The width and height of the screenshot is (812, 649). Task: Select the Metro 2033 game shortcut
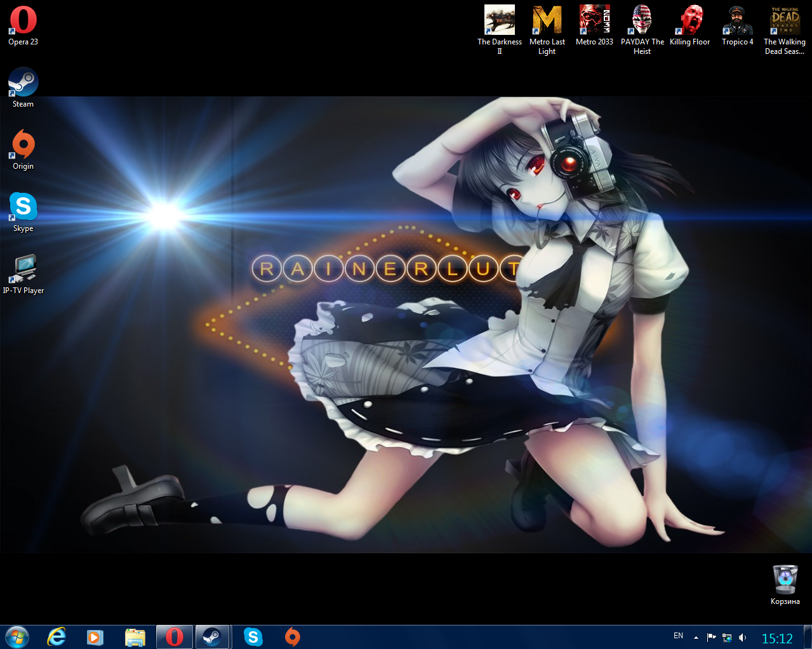click(x=594, y=26)
